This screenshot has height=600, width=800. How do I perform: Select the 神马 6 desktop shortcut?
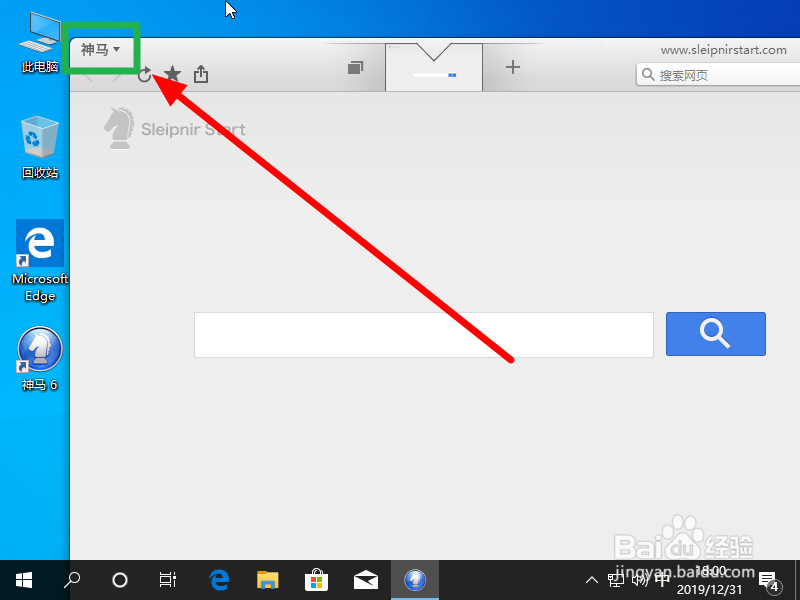click(x=40, y=359)
